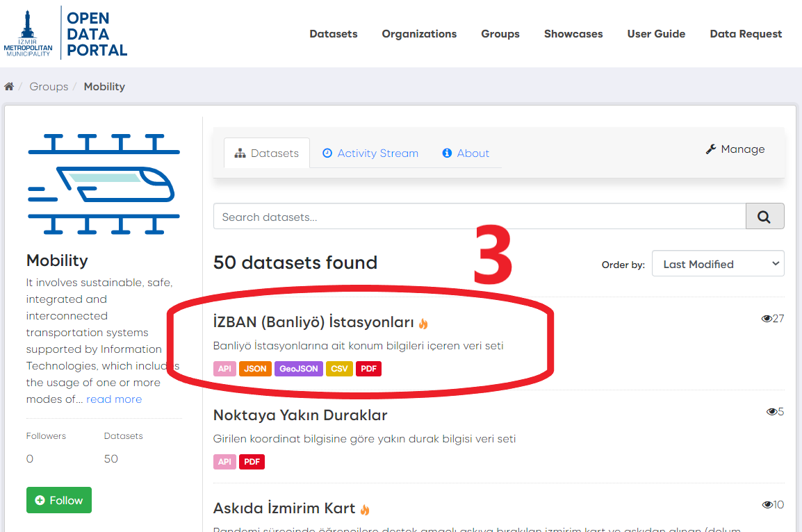The width and height of the screenshot is (802, 532).
Task: Open Showcases in top navigation
Action: coord(573,34)
